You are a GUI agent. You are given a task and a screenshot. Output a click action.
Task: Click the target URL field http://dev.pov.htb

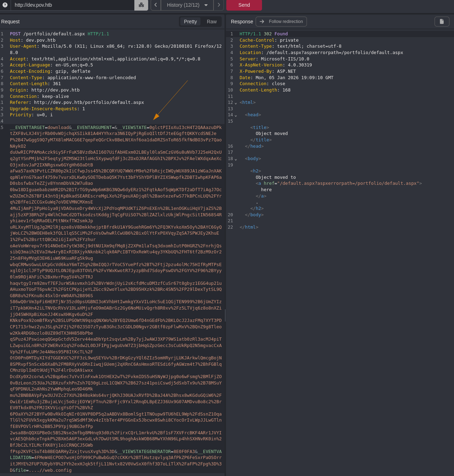71,5
